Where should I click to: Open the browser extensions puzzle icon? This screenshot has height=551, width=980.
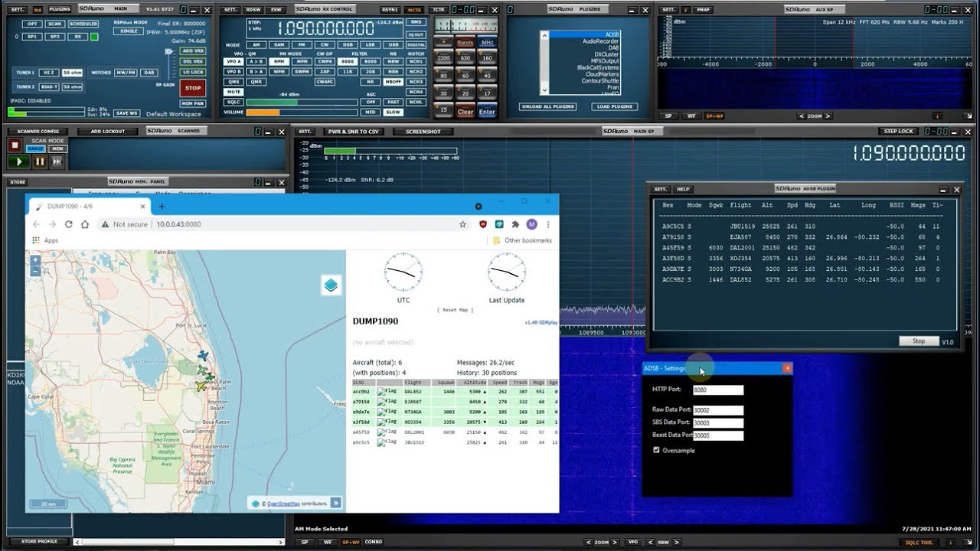(515, 224)
